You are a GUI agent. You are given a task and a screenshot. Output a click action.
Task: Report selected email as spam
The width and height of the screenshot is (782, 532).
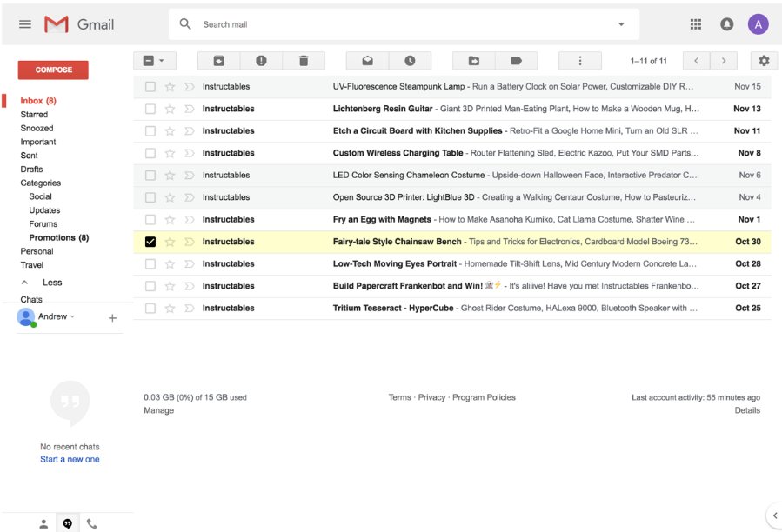pos(261,61)
